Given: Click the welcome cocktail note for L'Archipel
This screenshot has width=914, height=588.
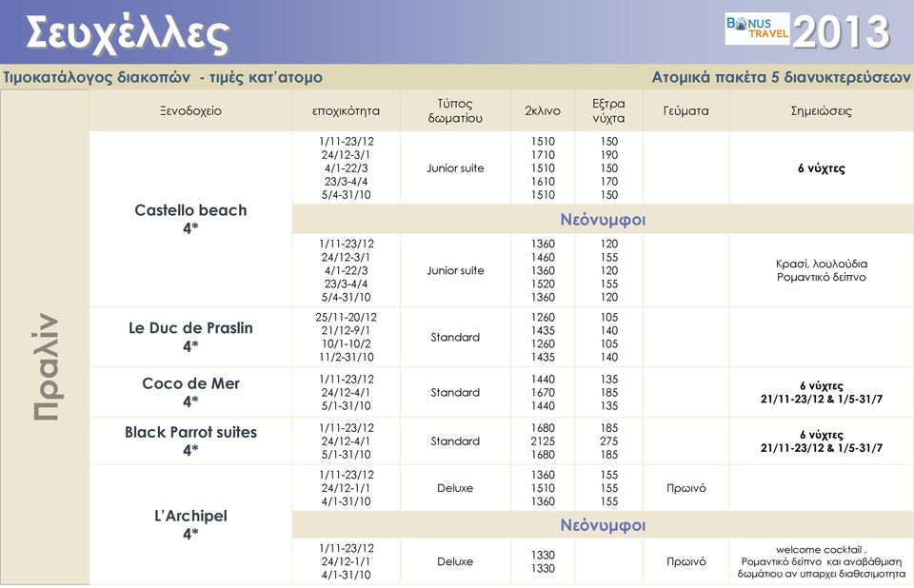Looking at the screenshot, I should pos(822,561).
